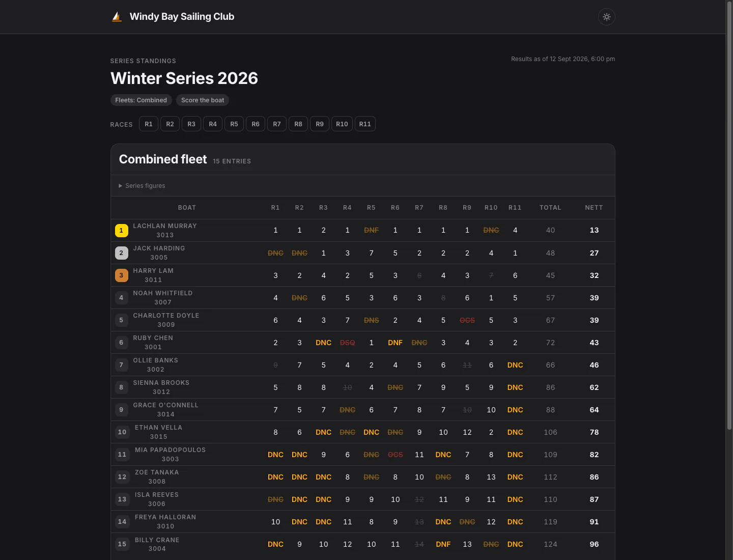Click the Combined fleet heading

[163, 159]
